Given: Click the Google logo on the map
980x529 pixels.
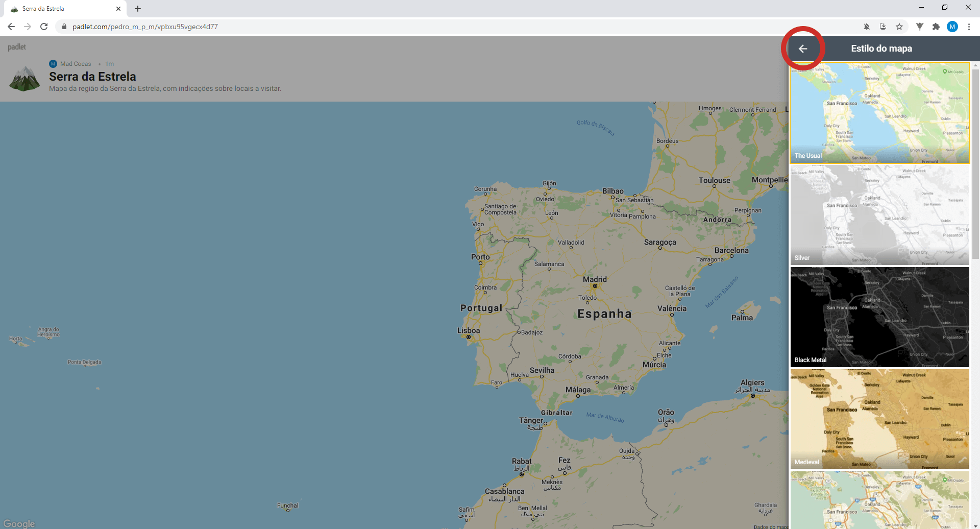Looking at the screenshot, I should [19, 523].
